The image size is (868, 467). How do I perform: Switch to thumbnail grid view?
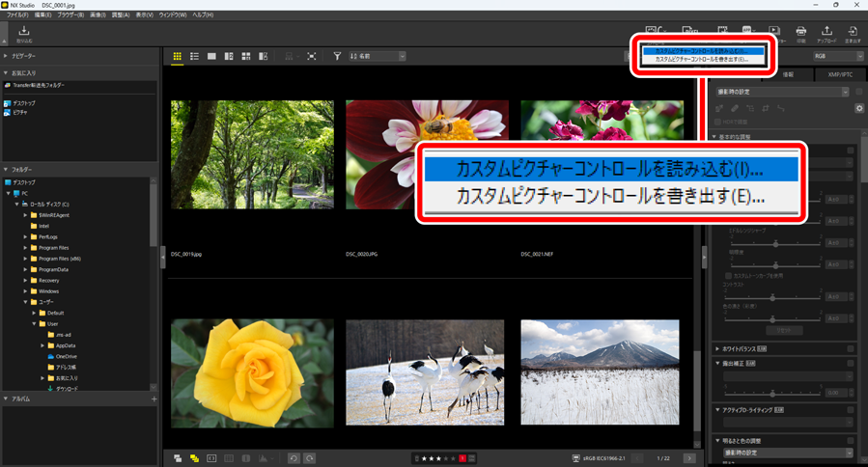(x=178, y=57)
